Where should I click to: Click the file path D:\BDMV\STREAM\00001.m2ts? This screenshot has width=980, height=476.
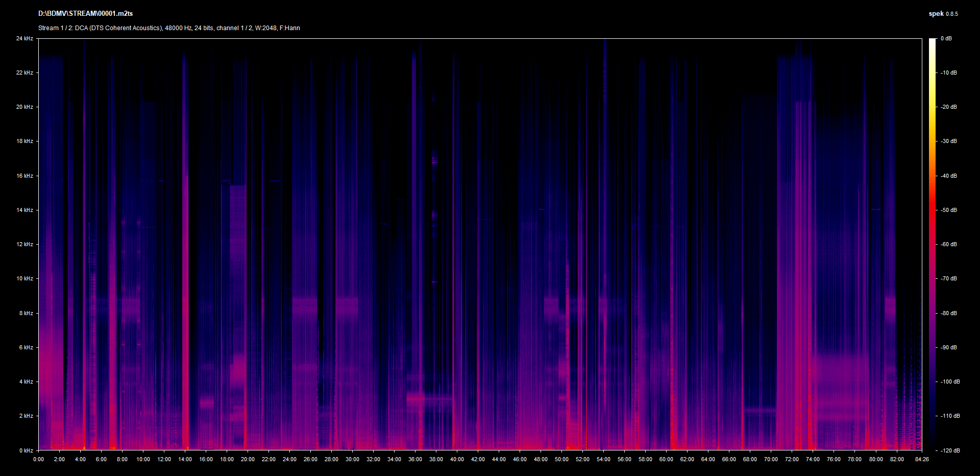pyautogui.click(x=85, y=14)
